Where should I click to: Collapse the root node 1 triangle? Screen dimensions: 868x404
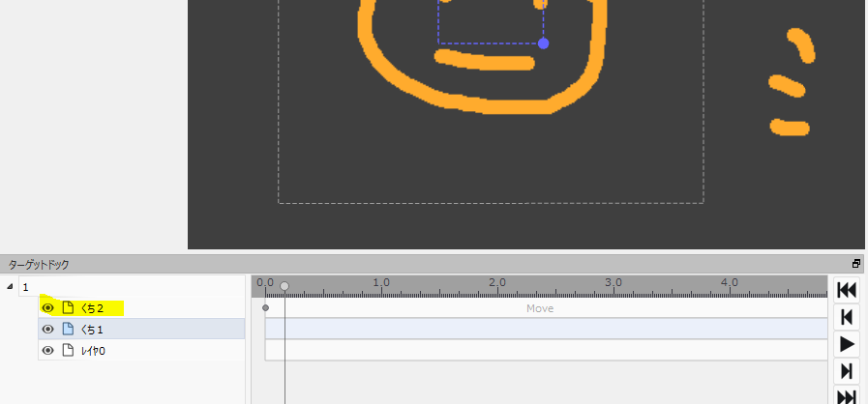pos(10,287)
